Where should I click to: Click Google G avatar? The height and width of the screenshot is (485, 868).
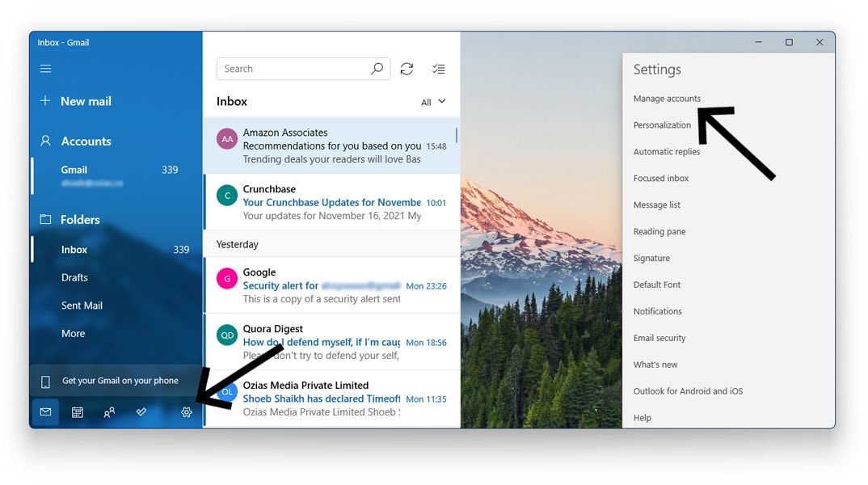click(227, 279)
